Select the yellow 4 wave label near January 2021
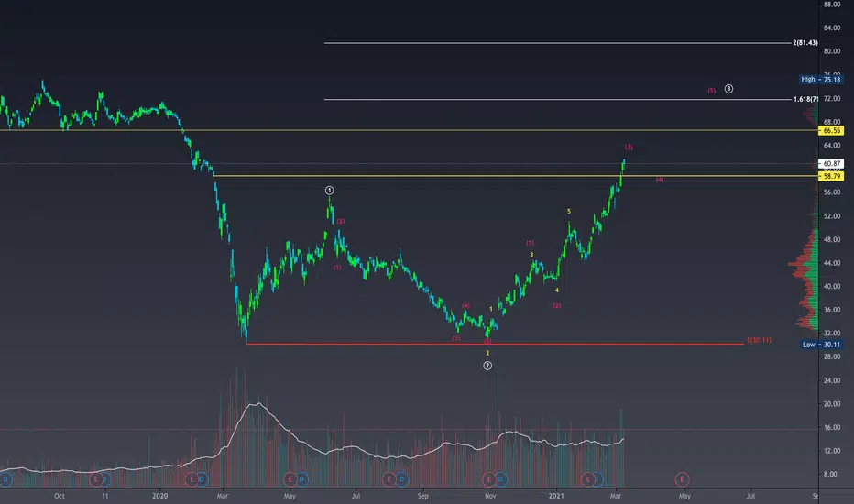 [556, 290]
